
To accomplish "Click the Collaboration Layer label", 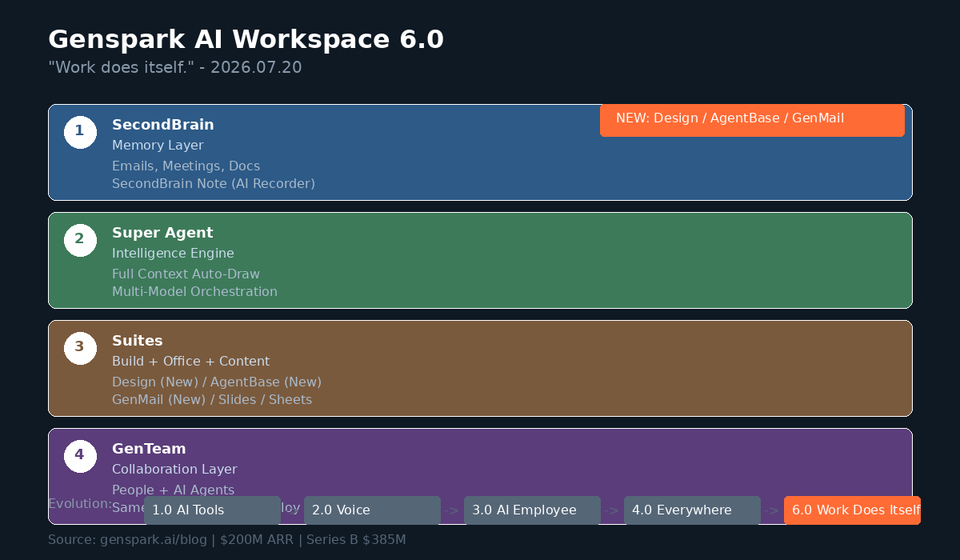I will [174, 470].
